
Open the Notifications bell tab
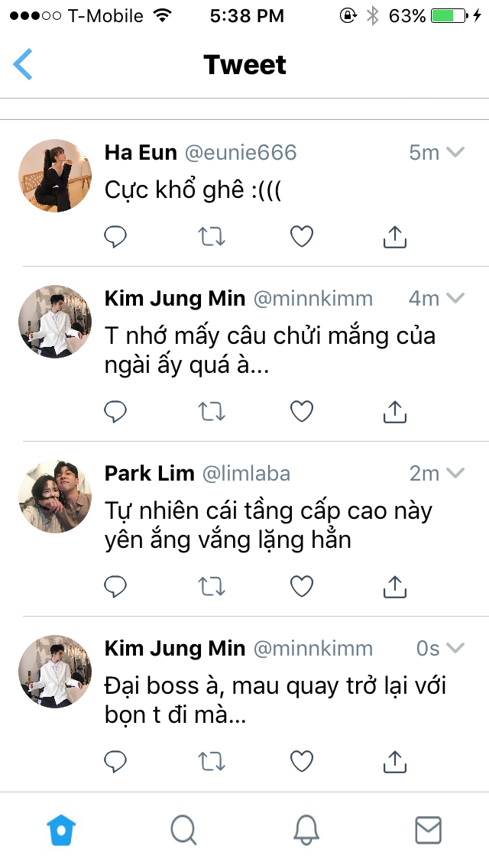pyautogui.click(x=306, y=830)
